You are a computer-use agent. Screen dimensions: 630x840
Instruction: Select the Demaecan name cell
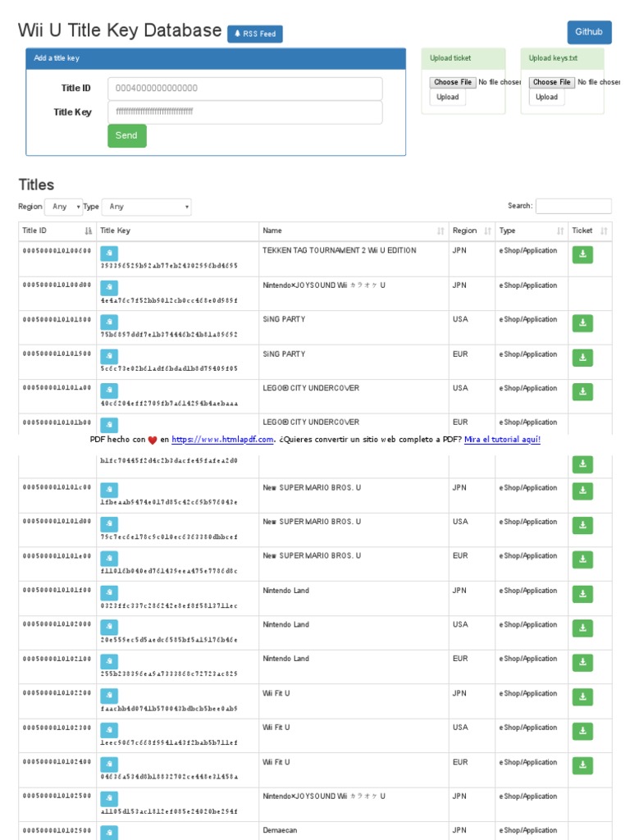point(354,831)
